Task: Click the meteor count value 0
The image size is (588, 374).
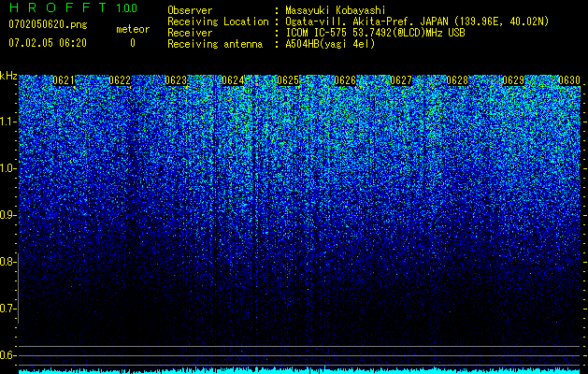Action: tap(133, 43)
